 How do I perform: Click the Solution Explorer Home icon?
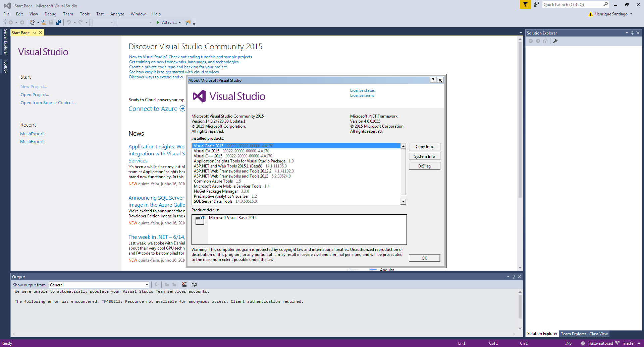click(545, 41)
